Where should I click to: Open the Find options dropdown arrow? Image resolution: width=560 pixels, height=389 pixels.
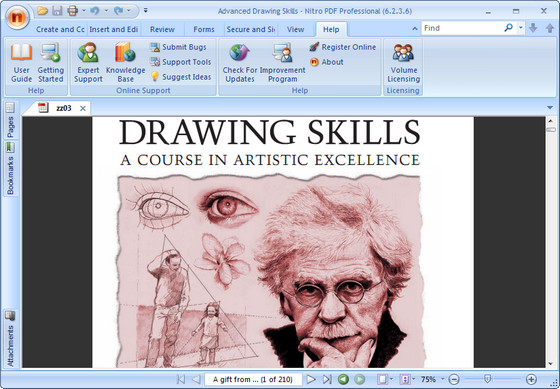[521, 28]
